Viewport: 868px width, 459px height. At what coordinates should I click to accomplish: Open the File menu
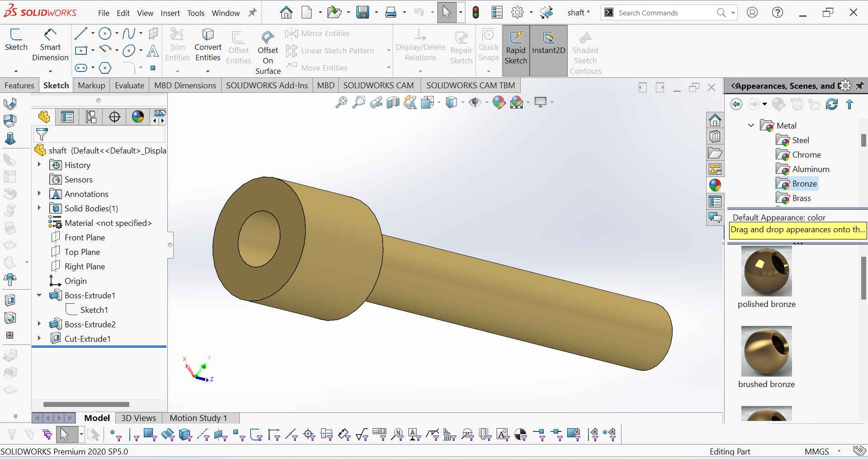[x=104, y=13]
